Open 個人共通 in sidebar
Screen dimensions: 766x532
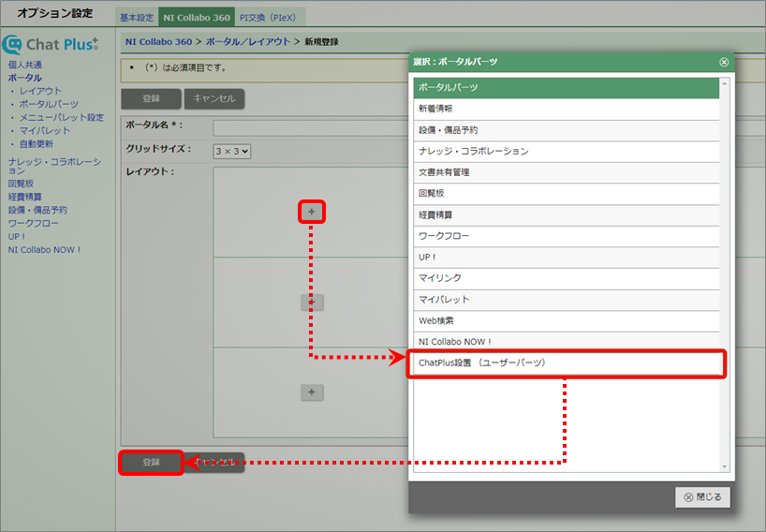pyautogui.click(x=25, y=65)
